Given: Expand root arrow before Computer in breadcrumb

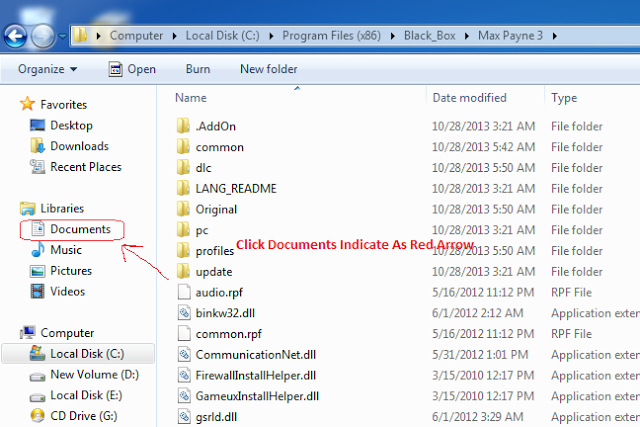Looking at the screenshot, I should [98, 36].
